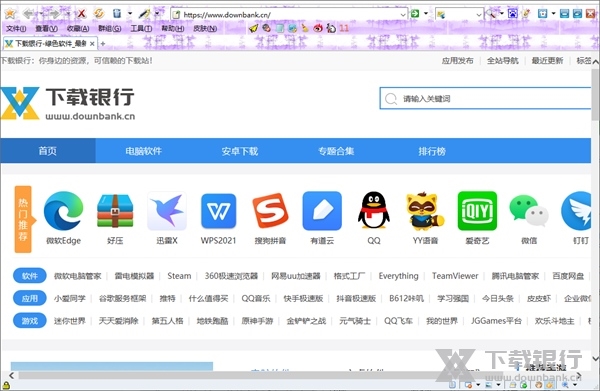Open the 群组 menu
600x391 pixels.
[109, 28]
